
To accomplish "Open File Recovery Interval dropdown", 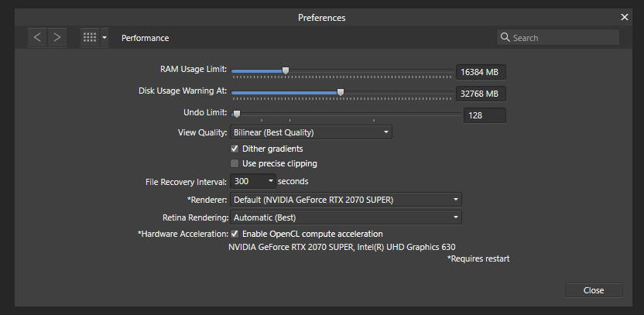I will (x=253, y=181).
